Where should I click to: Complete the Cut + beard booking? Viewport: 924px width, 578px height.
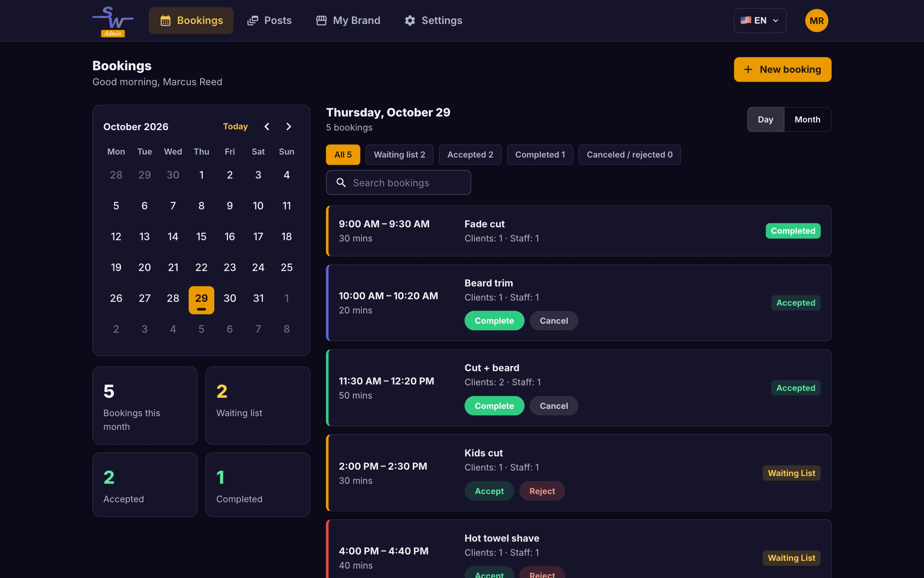click(x=494, y=406)
